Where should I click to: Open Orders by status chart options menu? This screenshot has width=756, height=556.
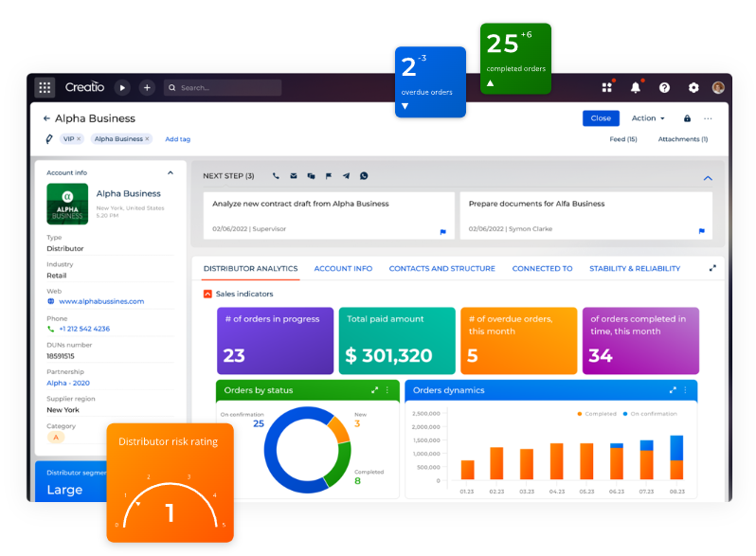coord(387,390)
